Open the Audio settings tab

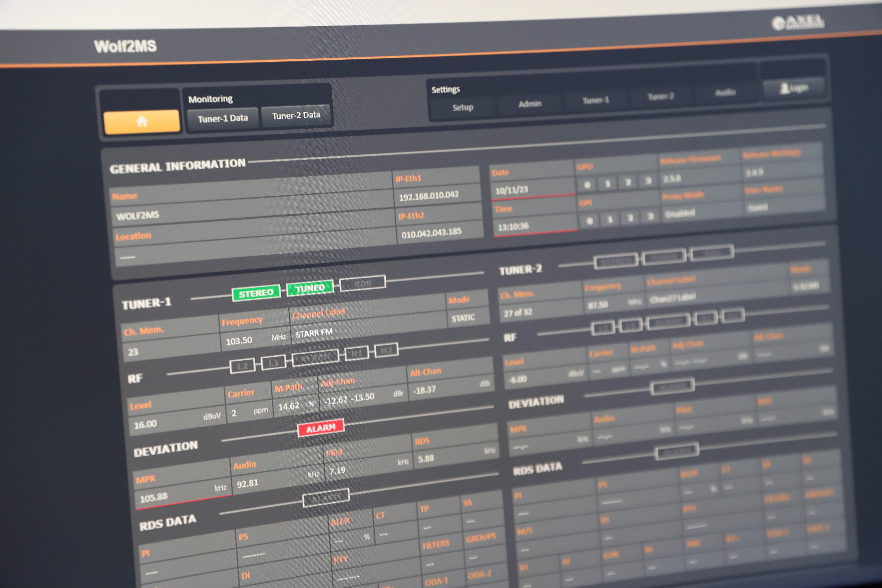pyautogui.click(x=726, y=92)
